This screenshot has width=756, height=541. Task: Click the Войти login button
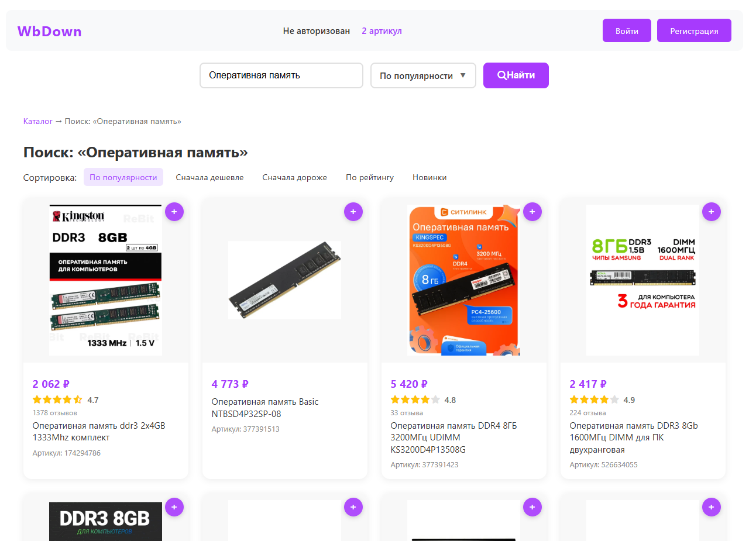pyautogui.click(x=627, y=30)
